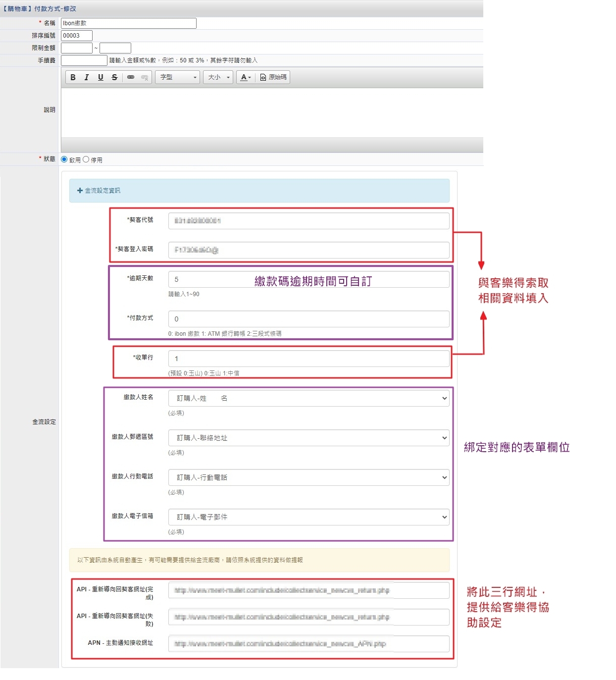
Task: Click the insert link icon
Action: 131,77
